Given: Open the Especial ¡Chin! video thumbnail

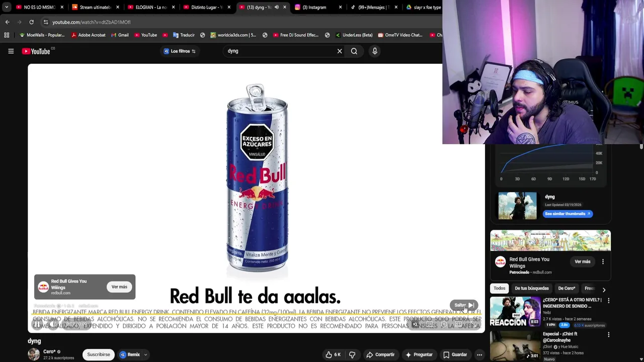Looking at the screenshot, I should point(515,346).
